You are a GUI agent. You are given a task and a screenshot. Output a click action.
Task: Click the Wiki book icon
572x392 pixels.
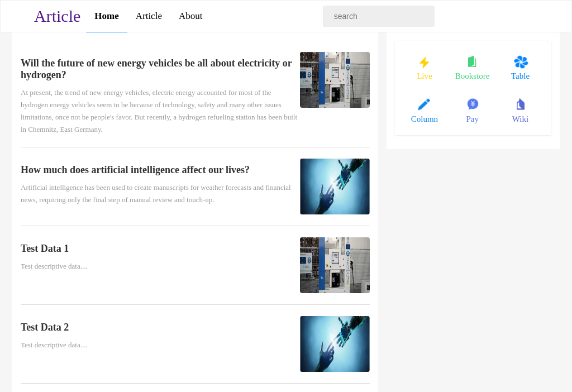[520, 104]
